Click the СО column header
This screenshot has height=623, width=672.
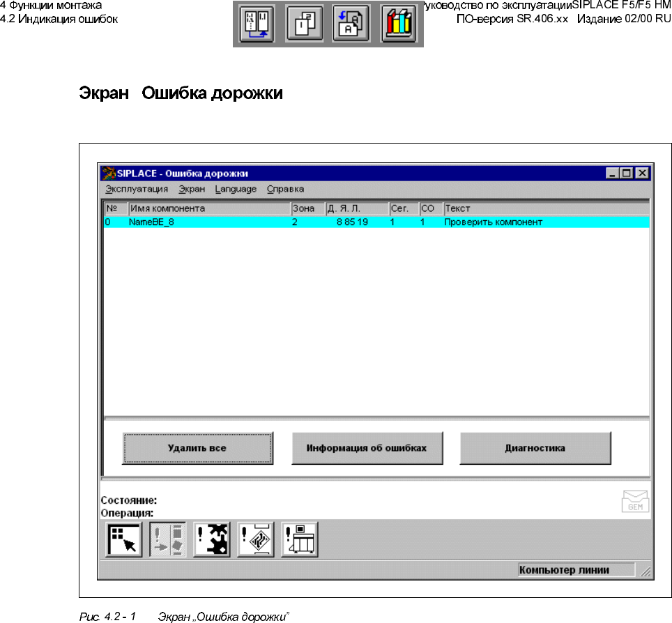pyautogui.click(x=431, y=208)
